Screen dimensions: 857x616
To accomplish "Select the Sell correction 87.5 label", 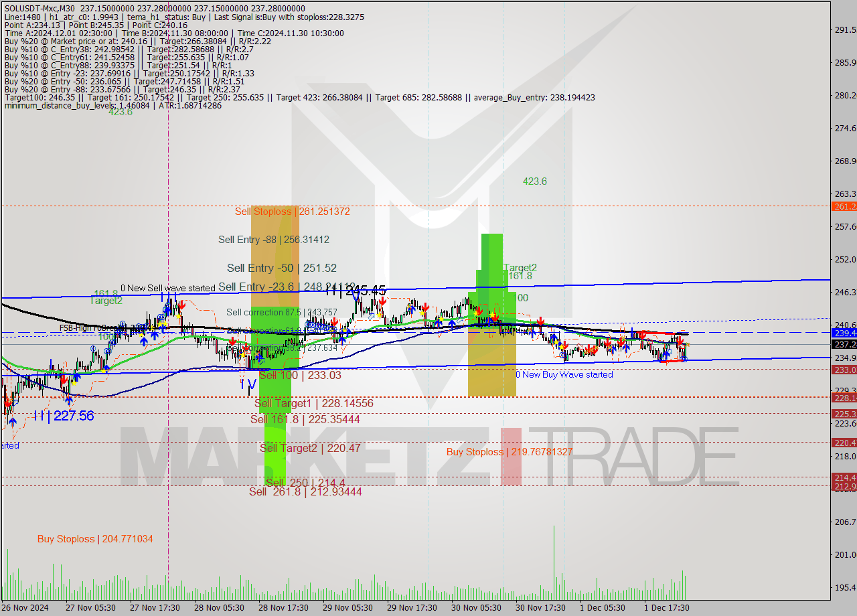I will [282, 312].
